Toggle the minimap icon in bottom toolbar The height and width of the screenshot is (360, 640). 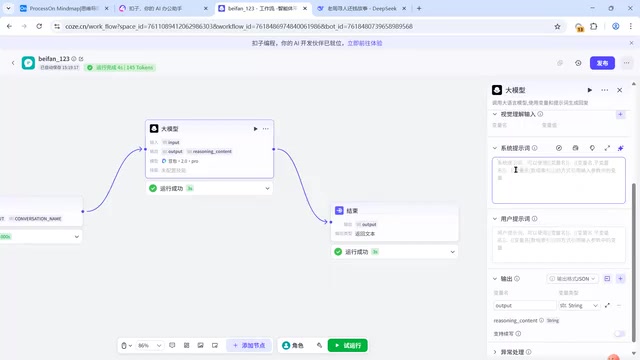[215, 345]
